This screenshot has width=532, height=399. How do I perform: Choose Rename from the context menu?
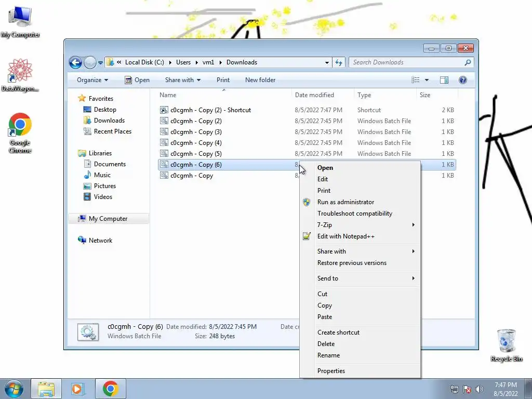360,355
